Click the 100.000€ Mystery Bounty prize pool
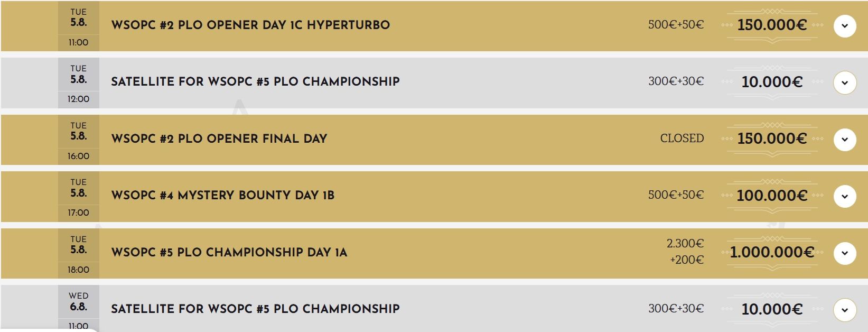This screenshot has height=332, width=868. tap(772, 196)
